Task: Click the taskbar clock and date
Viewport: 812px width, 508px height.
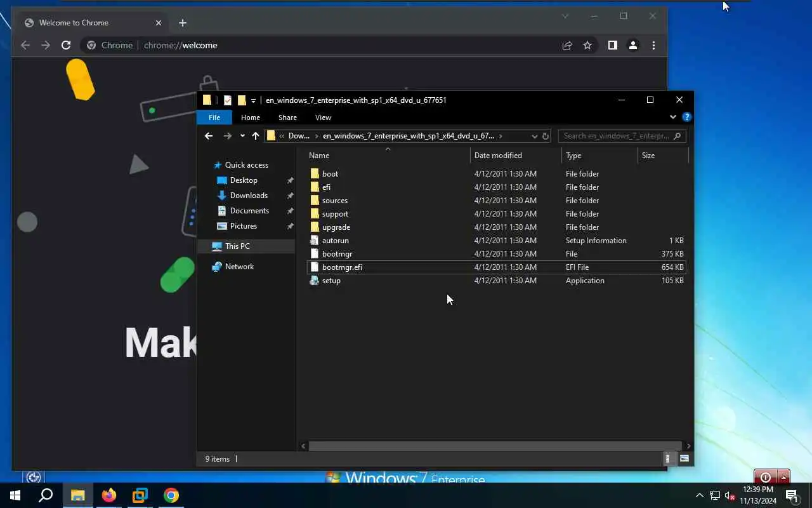Action: 757,495
